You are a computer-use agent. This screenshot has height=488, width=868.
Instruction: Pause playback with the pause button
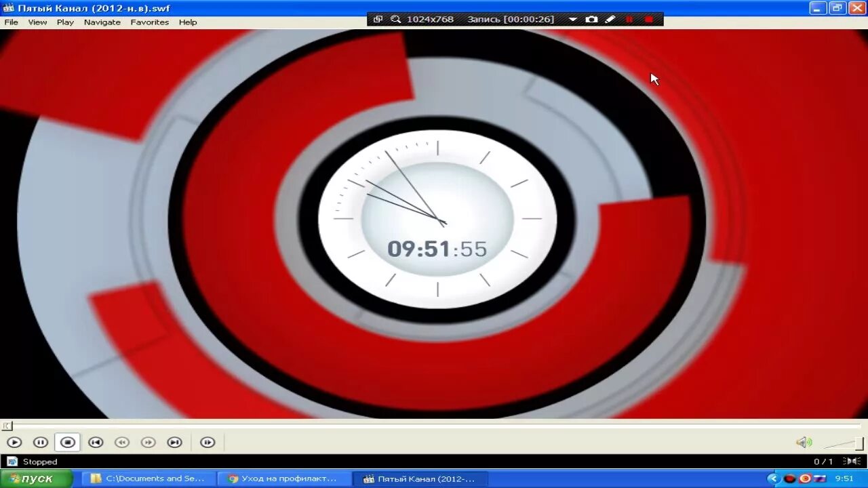41,443
